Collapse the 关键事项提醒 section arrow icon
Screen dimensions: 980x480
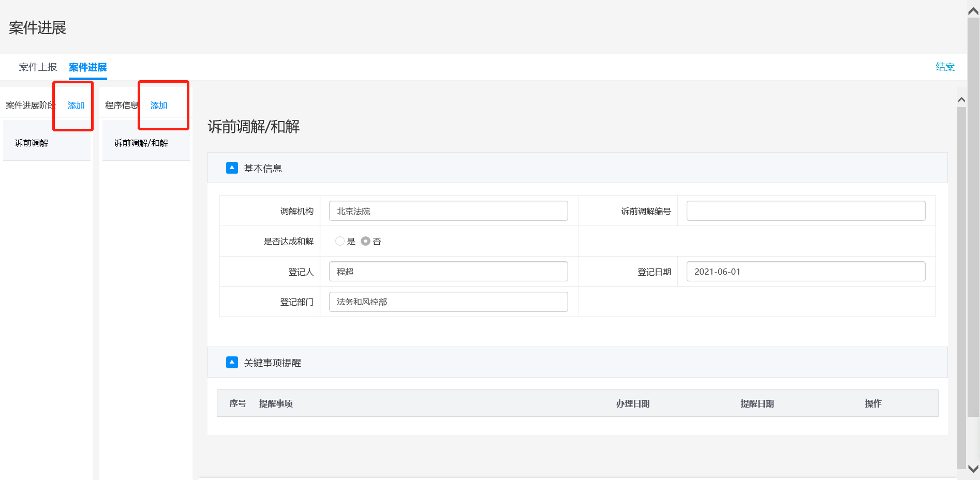click(232, 363)
